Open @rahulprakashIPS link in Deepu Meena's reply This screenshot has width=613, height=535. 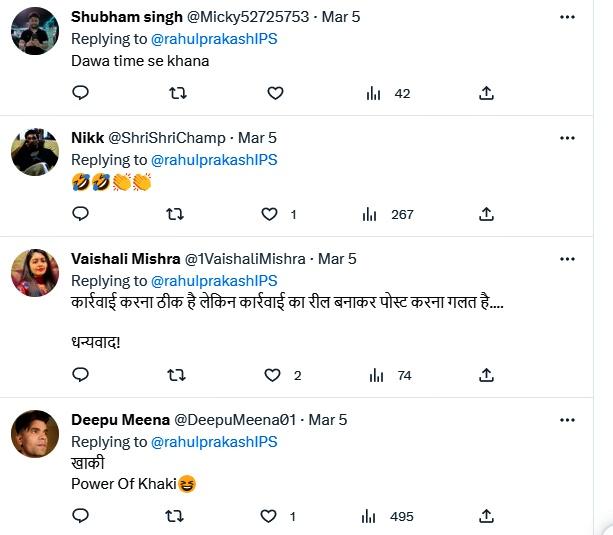coord(213,441)
